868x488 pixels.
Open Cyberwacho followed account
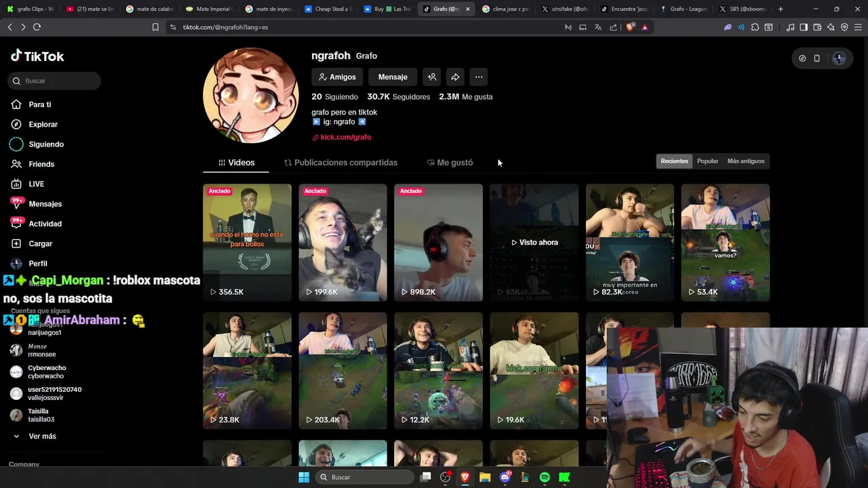46,372
